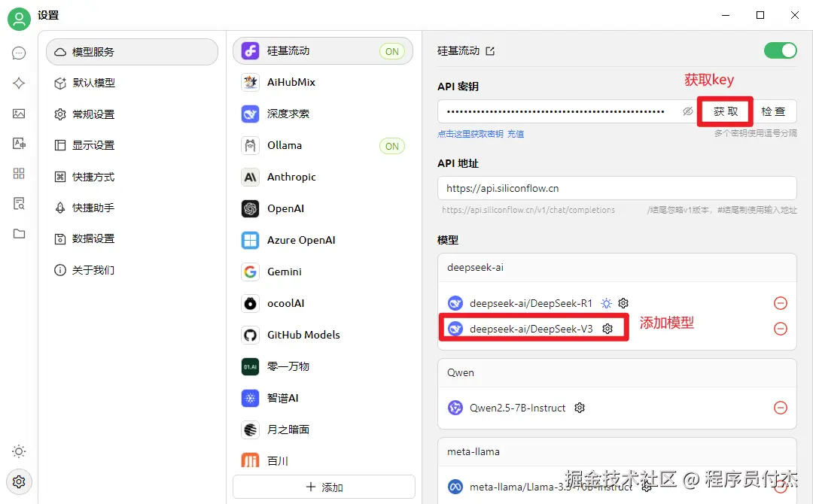Remove the Qwen2.5-7B-Instruct model

[781, 408]
